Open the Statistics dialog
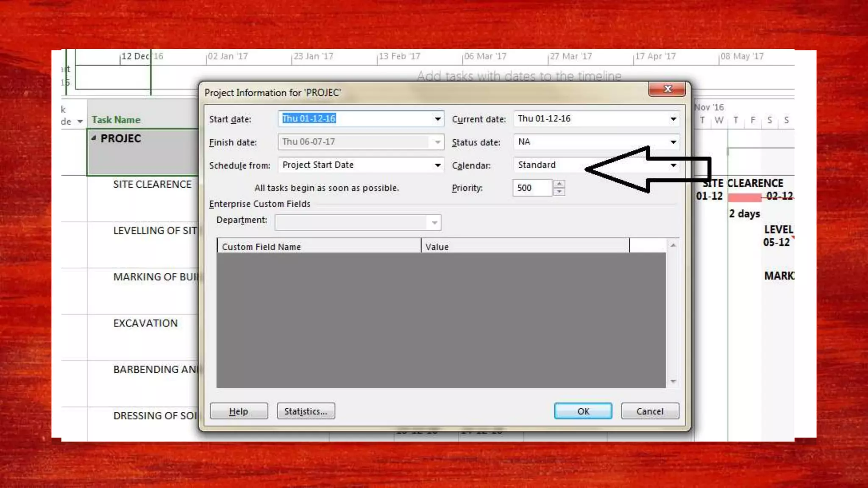This screenshot has height=488, width=868. point(306,411)
